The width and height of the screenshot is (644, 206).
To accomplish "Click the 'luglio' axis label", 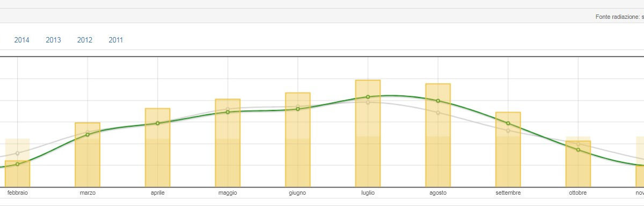I will (368, 193).
